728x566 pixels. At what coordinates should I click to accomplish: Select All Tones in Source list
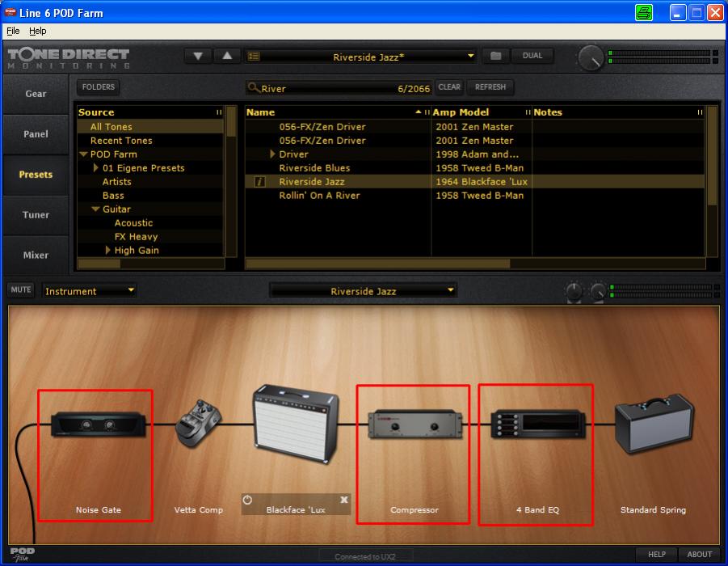(150, 127)
